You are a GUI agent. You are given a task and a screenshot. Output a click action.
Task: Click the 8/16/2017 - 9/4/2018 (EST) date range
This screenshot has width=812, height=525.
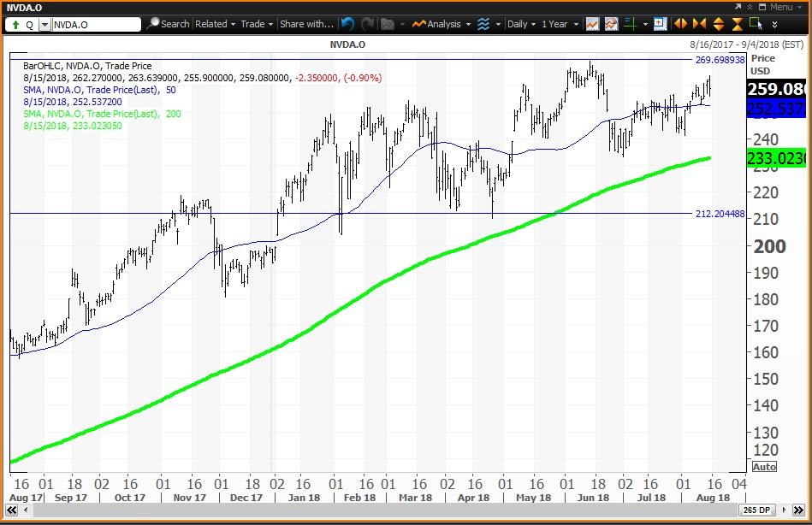[x=746, y=44]
